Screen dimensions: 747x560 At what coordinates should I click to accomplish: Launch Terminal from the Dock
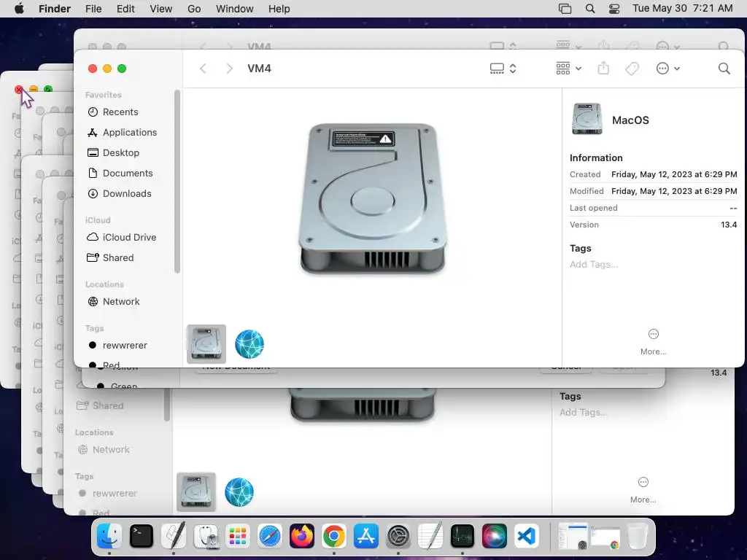(x=142, y=536)
